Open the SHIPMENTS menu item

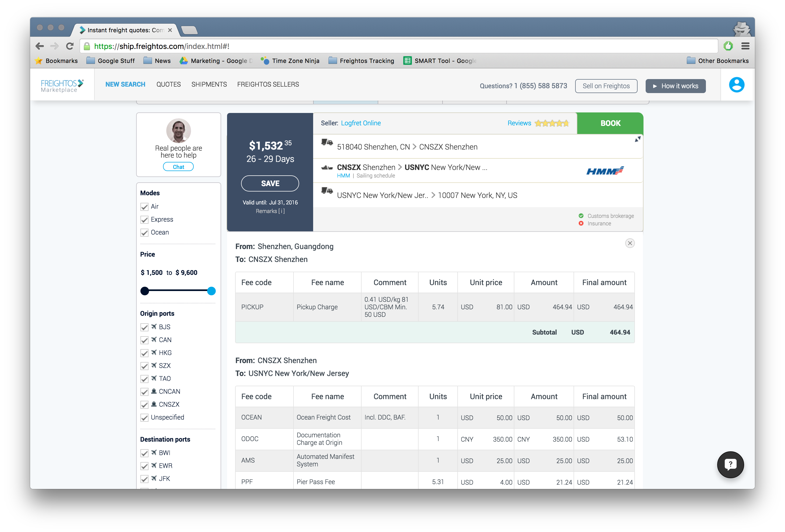click(x=209, y=84)
